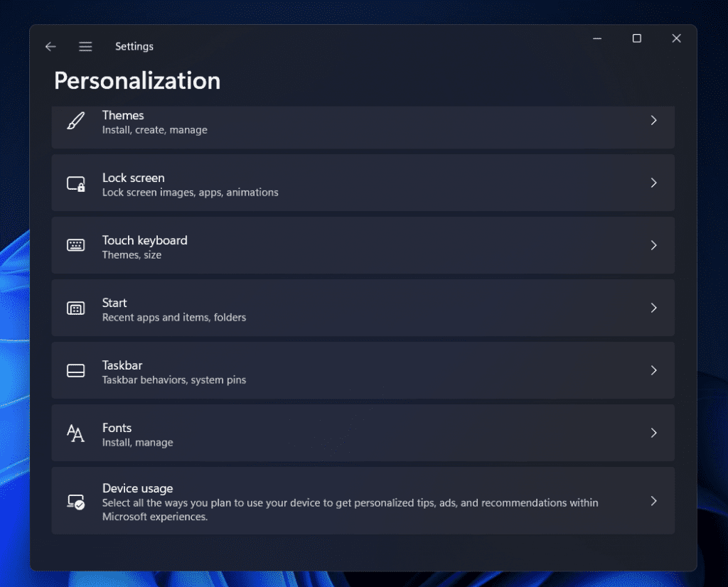Image resolution: width=728 pixels, height=587 pixels.
Task: Click the Touch keyboard icon
Action: pos(75,246)
